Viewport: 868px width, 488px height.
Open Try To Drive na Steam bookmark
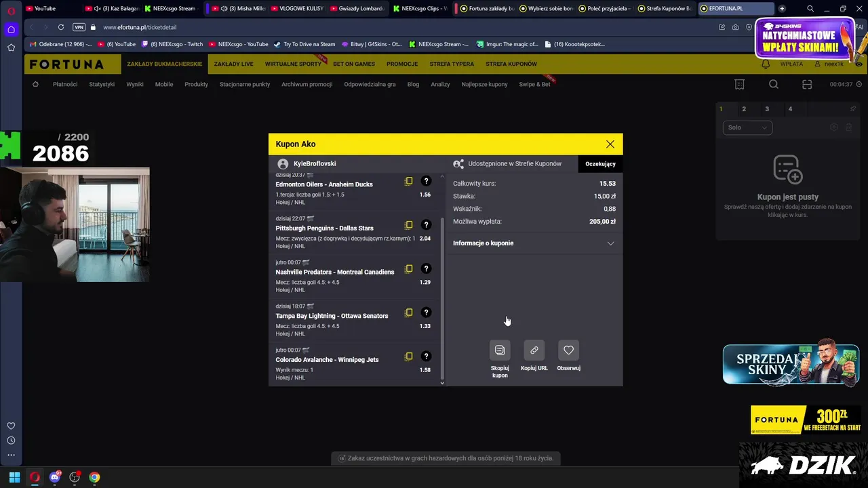click(x=304, y=44)
